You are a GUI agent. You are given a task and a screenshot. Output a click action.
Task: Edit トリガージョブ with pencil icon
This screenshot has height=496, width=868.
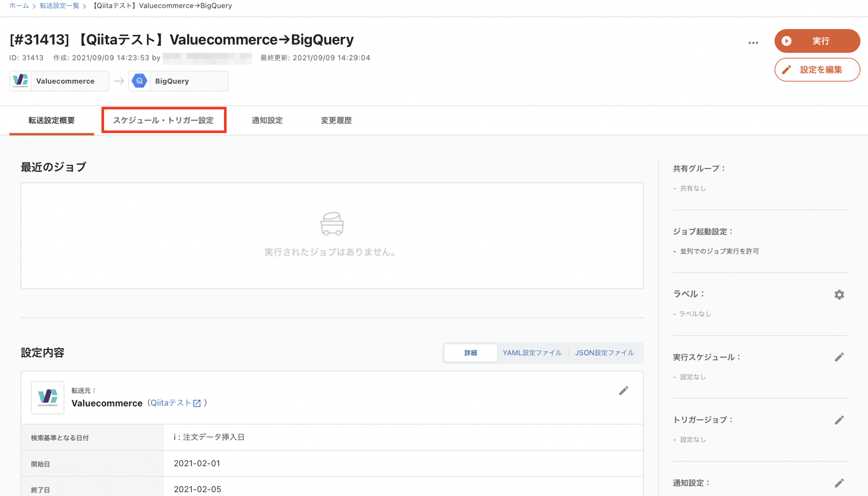coord(839,420)
